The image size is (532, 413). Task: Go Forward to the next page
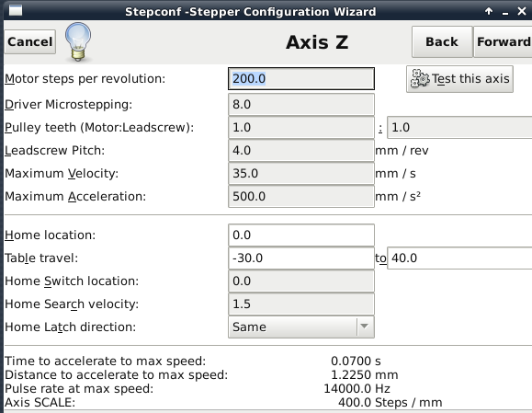503,41
